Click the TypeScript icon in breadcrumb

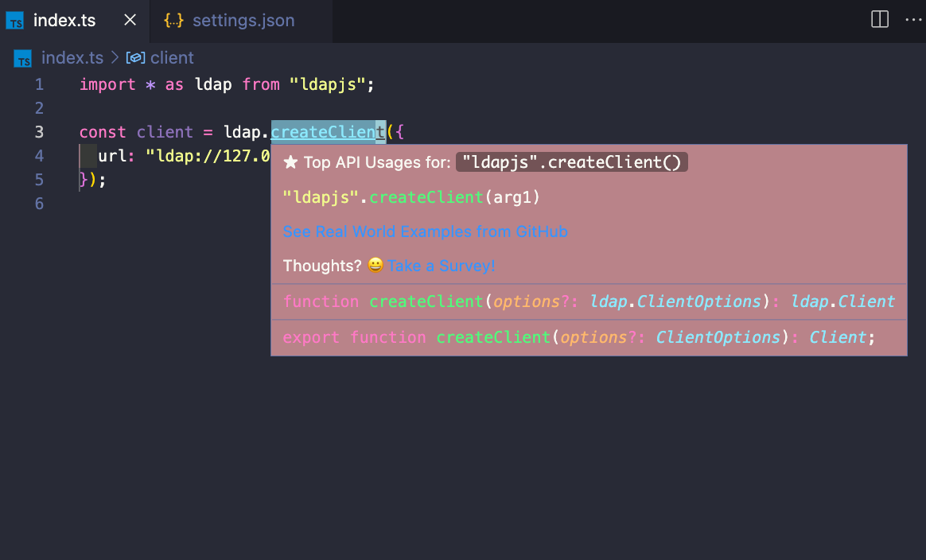pos(24,59)
